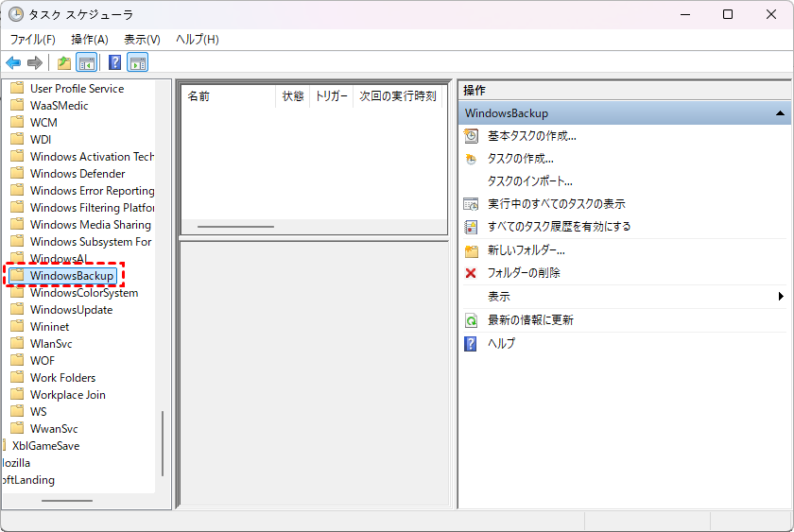Expand the 表示 submenu arrow
Viewport: 794px width, 532px height.
point(781,297)
